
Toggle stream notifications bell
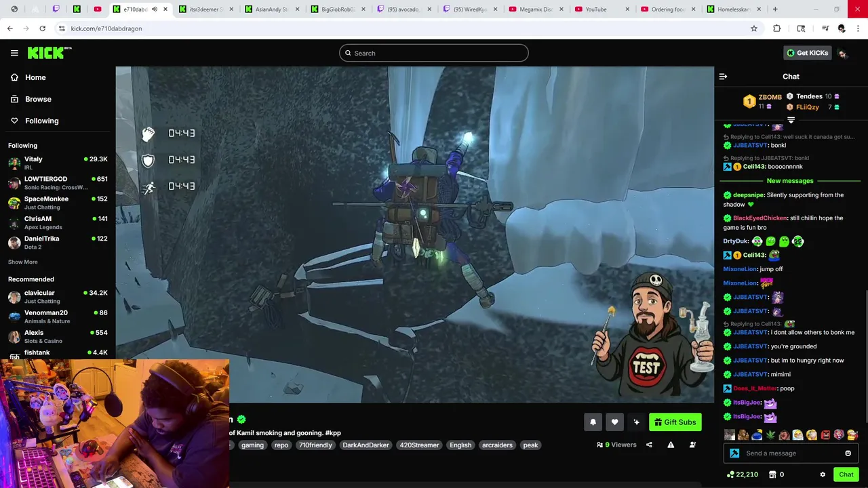click(593, 422)
